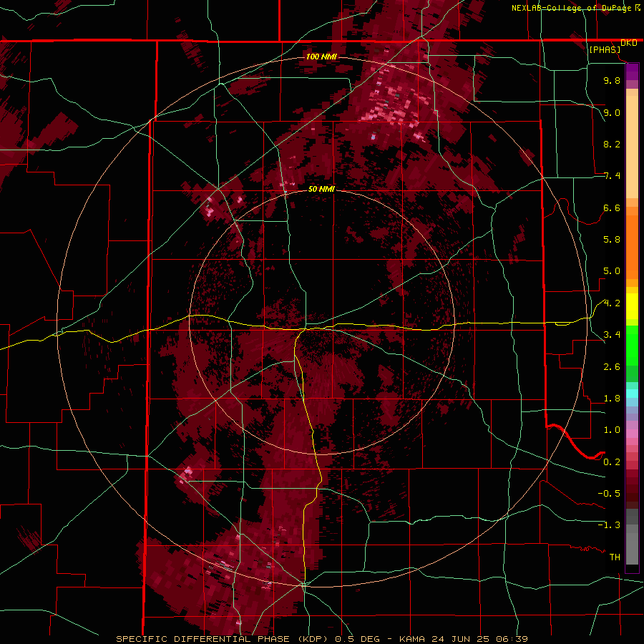The image size is (644, 644).
Task: Click the cyan segment of the color bar
Action: [632, 394]
